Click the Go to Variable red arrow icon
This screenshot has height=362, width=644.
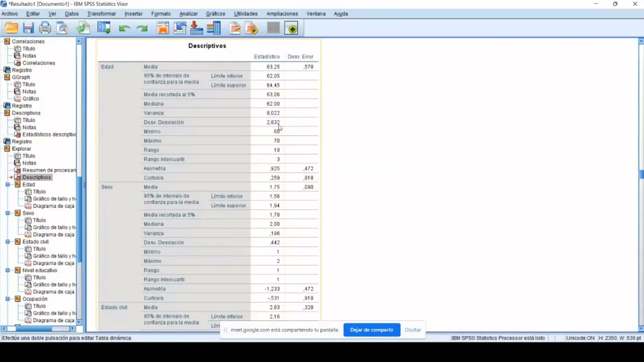pyautogui.click(x=197, y=28)
